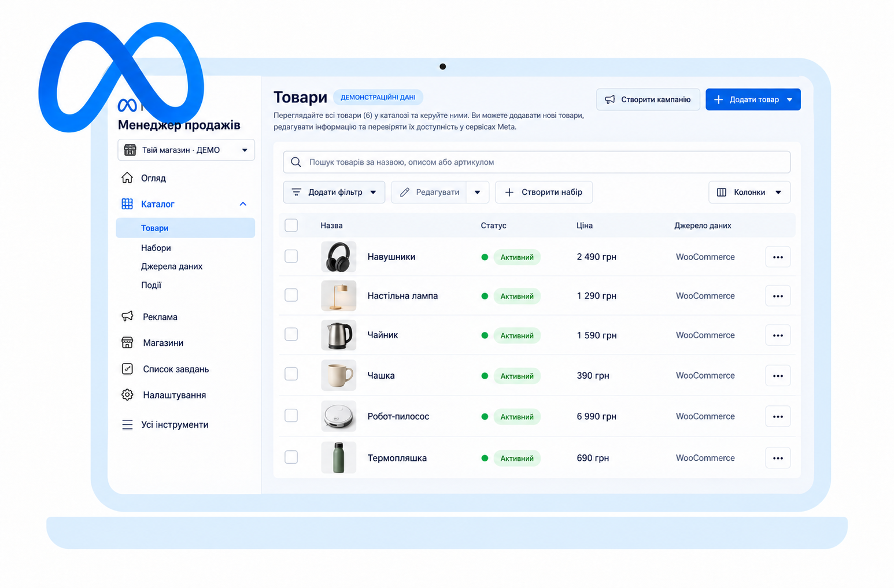The image size is (894, 588).
Task: Click the Створити кампанію button
Action: (x=648, y=99)
